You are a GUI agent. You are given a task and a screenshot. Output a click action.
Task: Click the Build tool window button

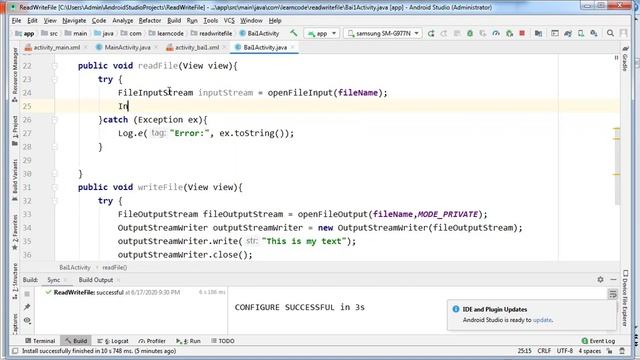76,340
